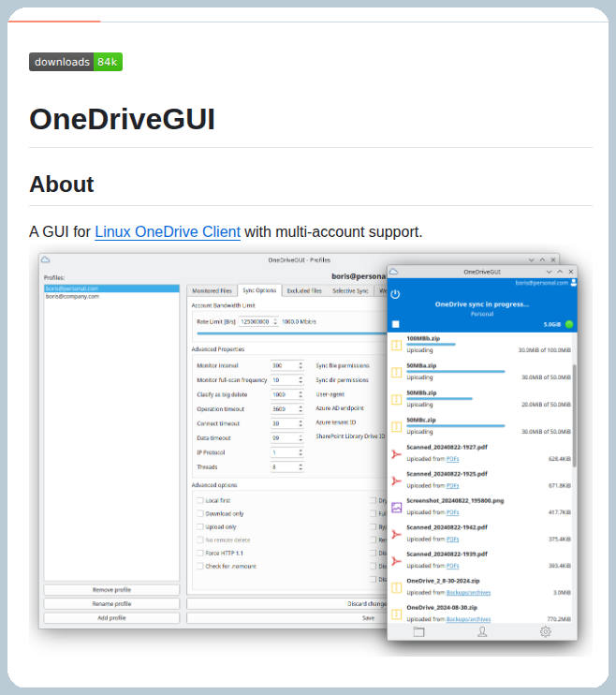Click the zip icon for 100MBb.zip
This screenshot has width=616, height=695.
(397, 346)
